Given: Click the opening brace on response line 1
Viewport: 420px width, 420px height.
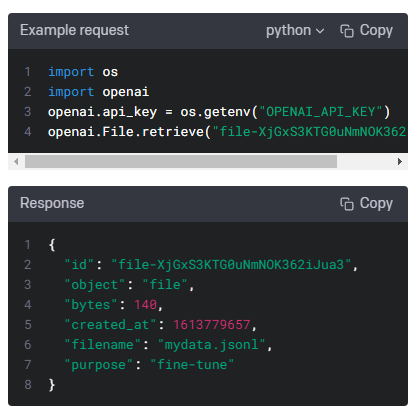Looking at the screenshot, I should [x=52, y=245].
